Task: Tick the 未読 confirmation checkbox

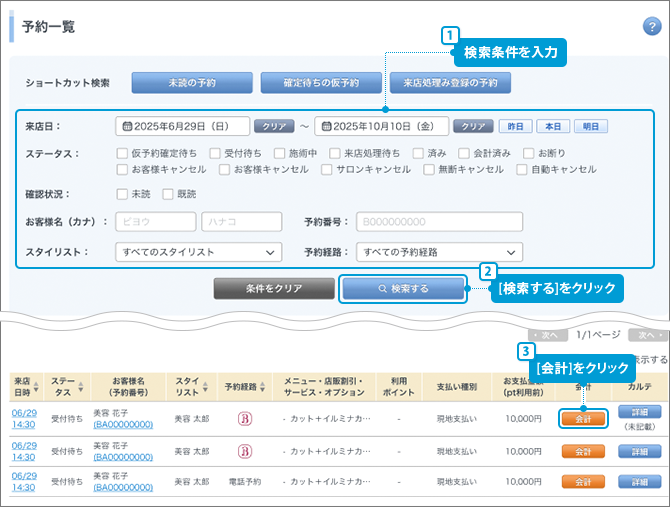Action: (x=108, y=194)
